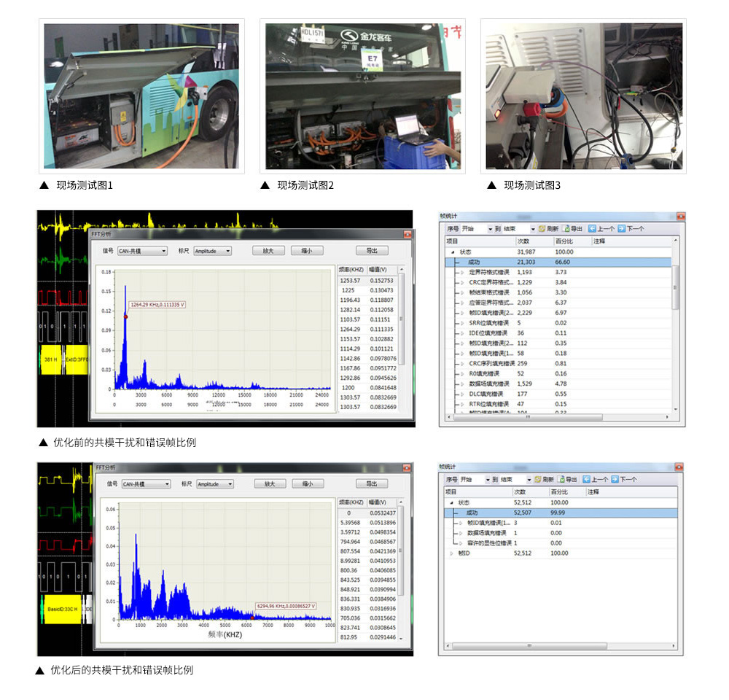This screenshot has height=700, width=729.
Task: Click 上一个 previous arrow in upper statistics window
Action: 593,228
